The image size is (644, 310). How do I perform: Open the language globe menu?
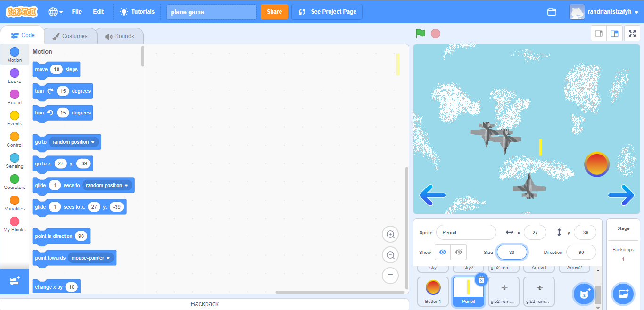coord(56,12)
